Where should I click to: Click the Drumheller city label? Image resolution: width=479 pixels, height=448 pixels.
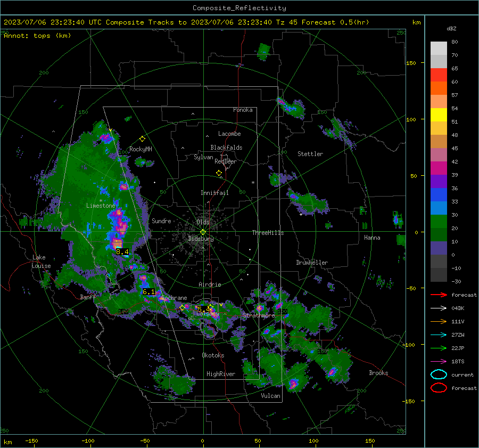pyautogui.click(x=312, y=263)
